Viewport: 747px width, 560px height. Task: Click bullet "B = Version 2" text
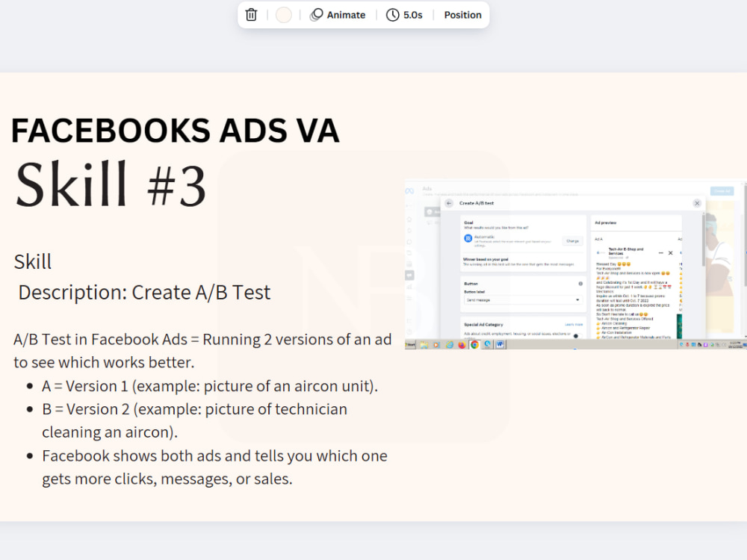click(194, 420)
